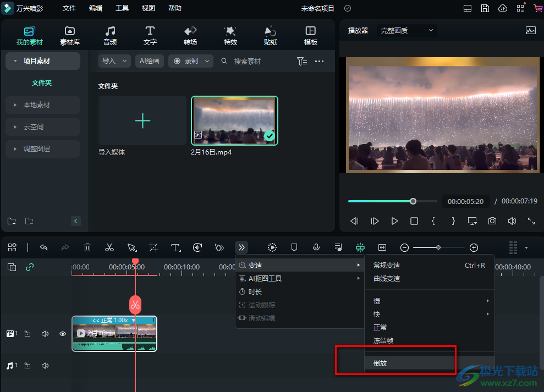This screenshot has height=392, width=544.
Task: Toggle lock on the audio track
Action: (28, 366)
